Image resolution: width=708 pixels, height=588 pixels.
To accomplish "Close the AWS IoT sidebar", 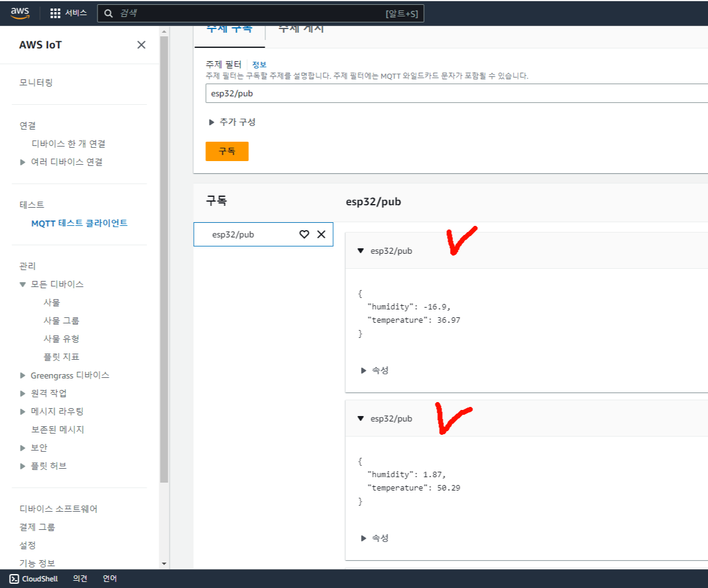I will click(x=141, y=45).
